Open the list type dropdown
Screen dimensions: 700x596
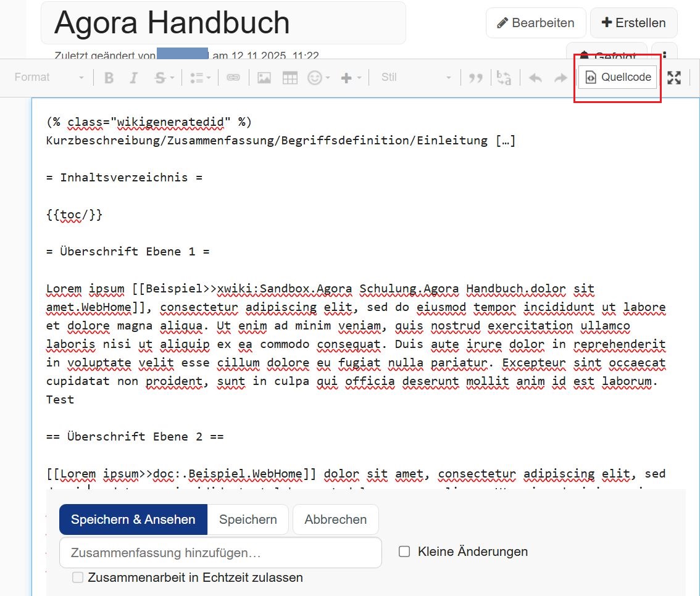pos(201,78)
